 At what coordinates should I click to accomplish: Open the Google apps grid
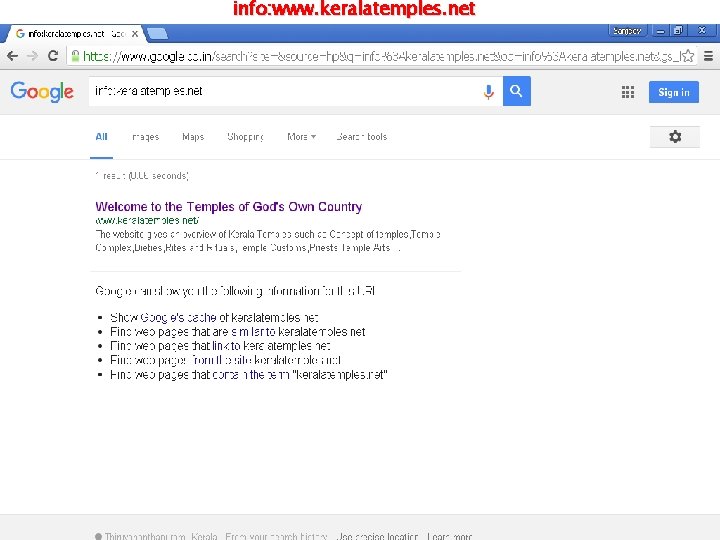[628, 92]
